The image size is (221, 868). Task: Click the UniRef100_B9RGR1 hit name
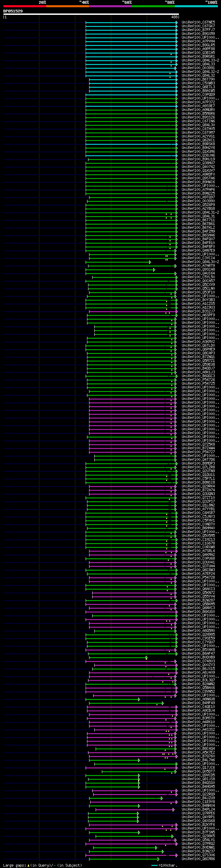198,57
